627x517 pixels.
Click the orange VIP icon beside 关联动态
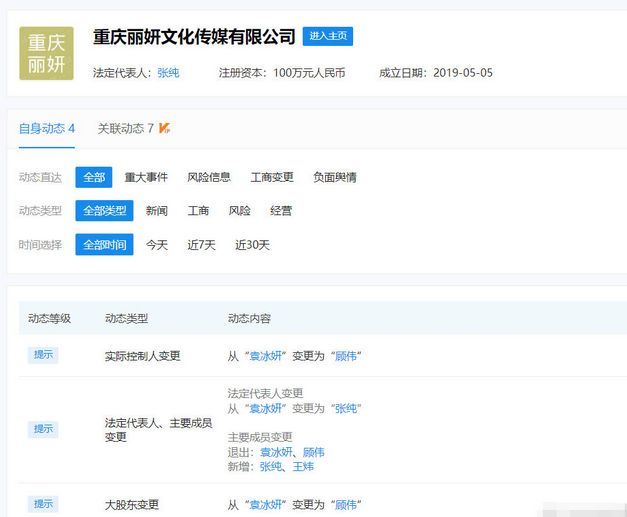click(x=164, y=128)
